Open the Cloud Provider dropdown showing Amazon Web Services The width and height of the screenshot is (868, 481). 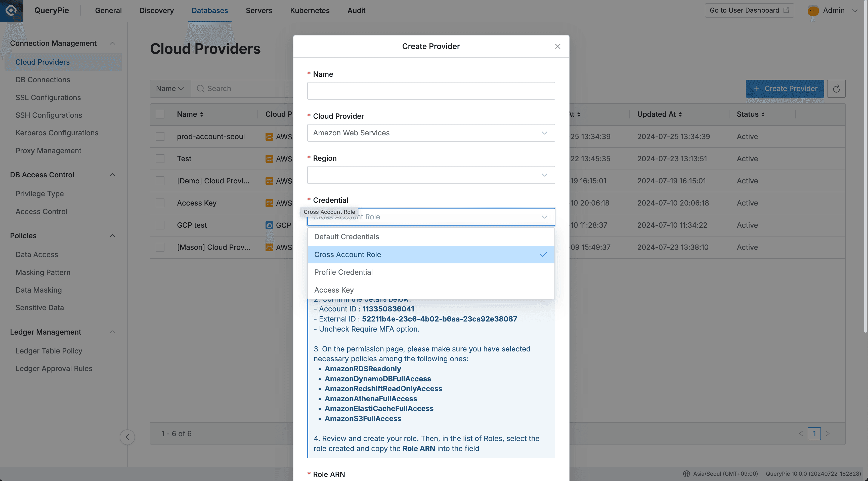tap(431, 133)
